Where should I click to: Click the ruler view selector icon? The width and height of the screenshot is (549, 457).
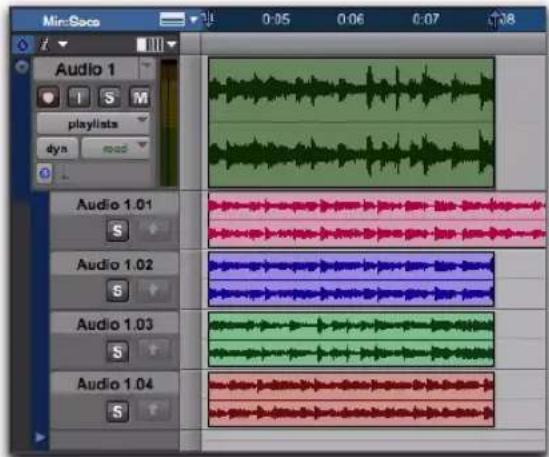coord(172,19)
